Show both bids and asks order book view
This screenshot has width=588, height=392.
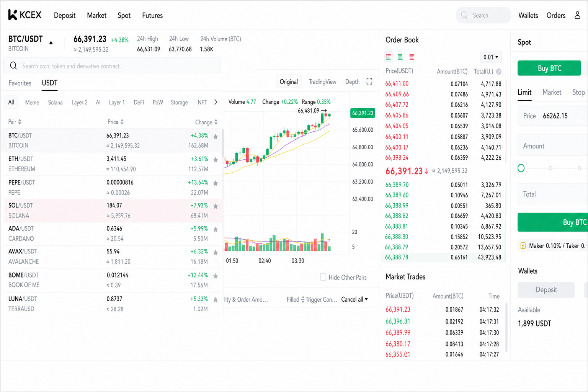pyautogui.click(x=389, y=57)
